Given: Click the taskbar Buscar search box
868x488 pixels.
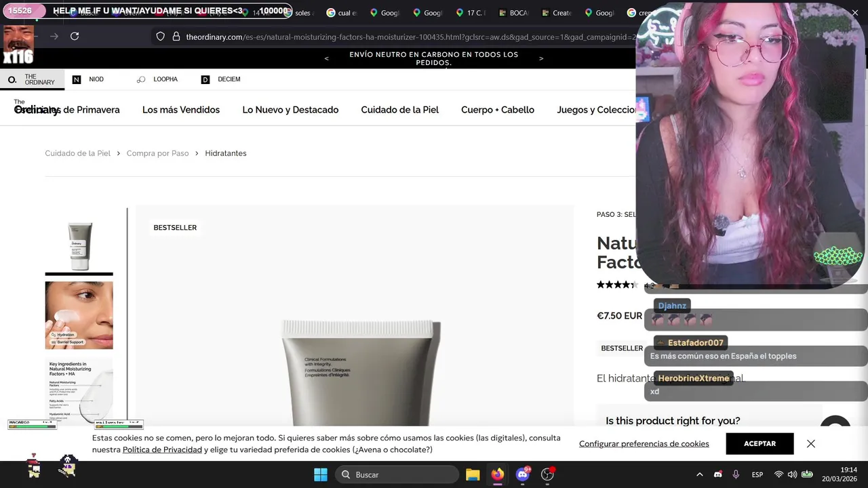Looking at the screenshot, I should (398, 474).
